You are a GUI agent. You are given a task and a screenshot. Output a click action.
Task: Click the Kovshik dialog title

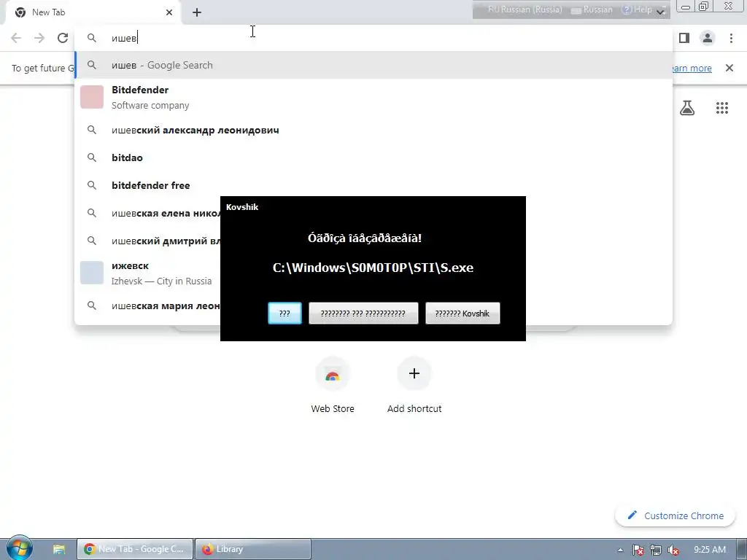[x=242, y=207]
